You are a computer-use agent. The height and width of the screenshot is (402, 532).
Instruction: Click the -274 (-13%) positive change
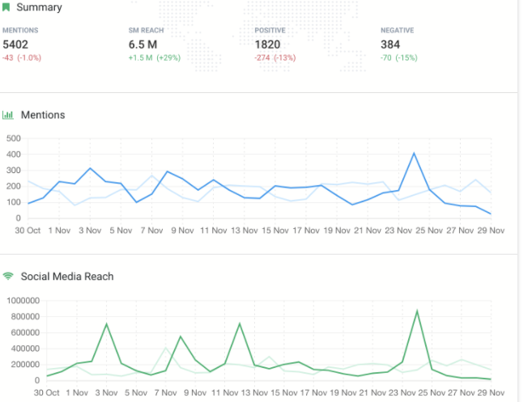click(x=275, y=57)
